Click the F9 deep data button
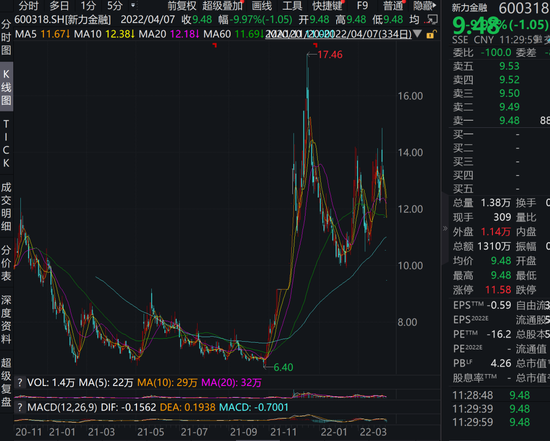The height and width of the screenshot is (441, 550). 362,6
